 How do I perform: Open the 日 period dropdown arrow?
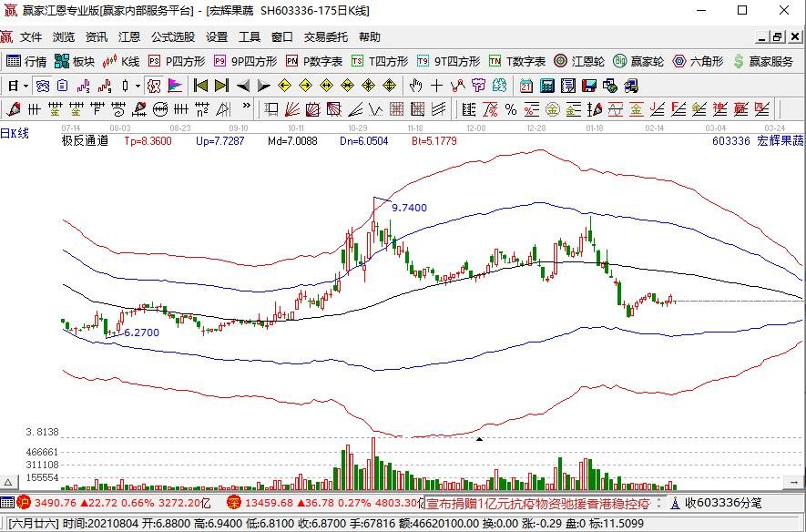tap(26, 86)
